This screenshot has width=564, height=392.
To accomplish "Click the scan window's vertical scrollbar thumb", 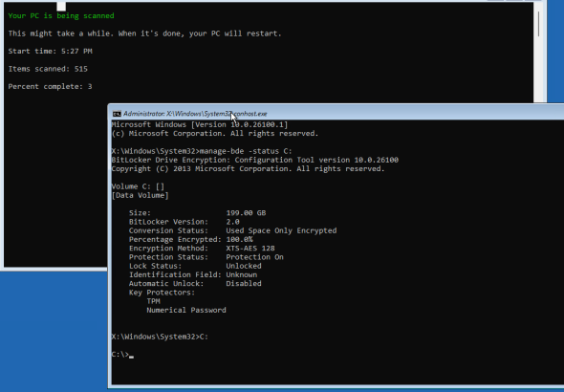I will pyautogui.click(x=538, y=24).
